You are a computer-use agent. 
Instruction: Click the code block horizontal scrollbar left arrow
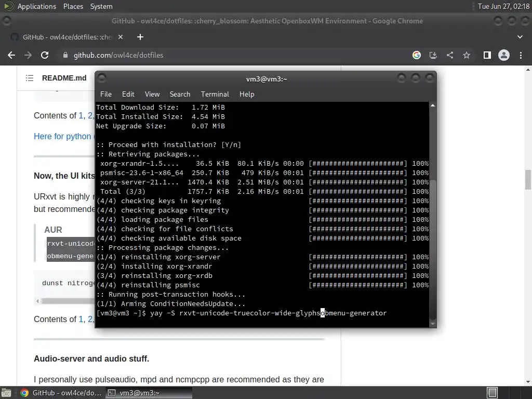coord(37,301)
